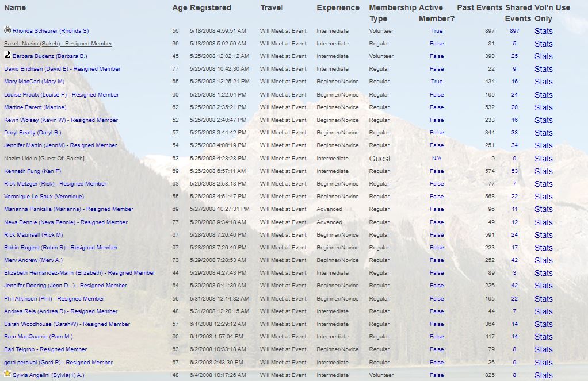Open Martine Parent (Martine) profile
Viewport: 588px width, 381px height.
[35, 107]
